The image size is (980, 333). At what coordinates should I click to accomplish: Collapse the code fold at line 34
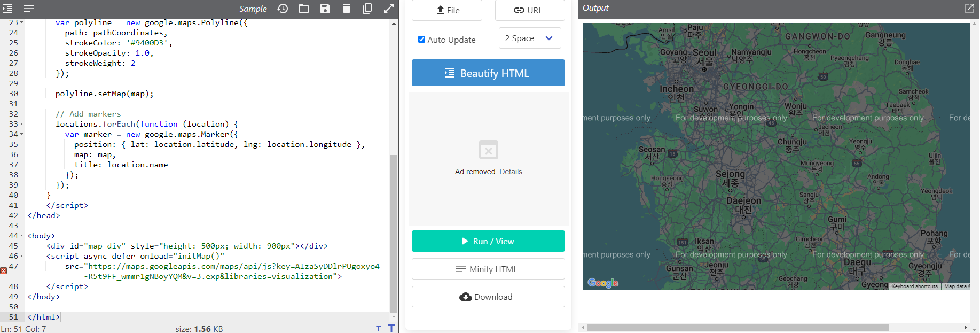coord(22,134)
